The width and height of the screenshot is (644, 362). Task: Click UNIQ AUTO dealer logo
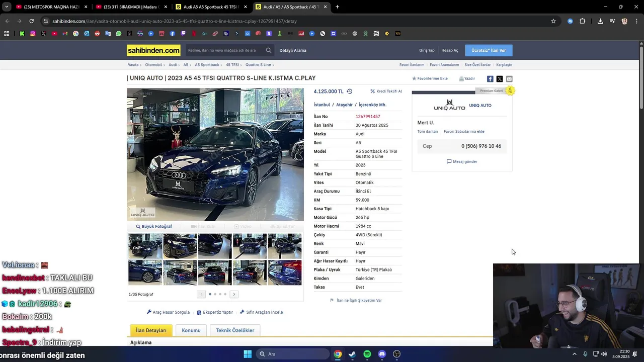[x=449, y=105]
